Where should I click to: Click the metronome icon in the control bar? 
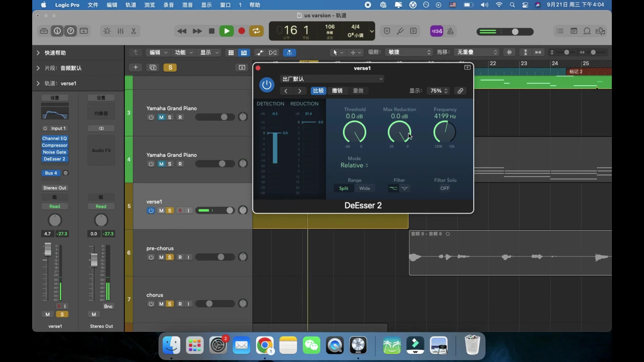point(450,31)
